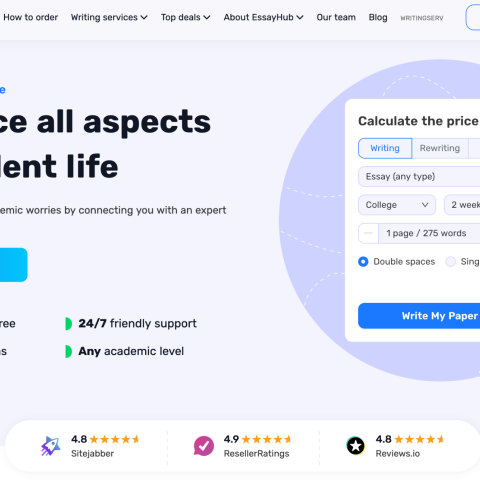Screen dimensions: 480x480
Task: Expand the Writing services menu
Action: click(109, 17)
